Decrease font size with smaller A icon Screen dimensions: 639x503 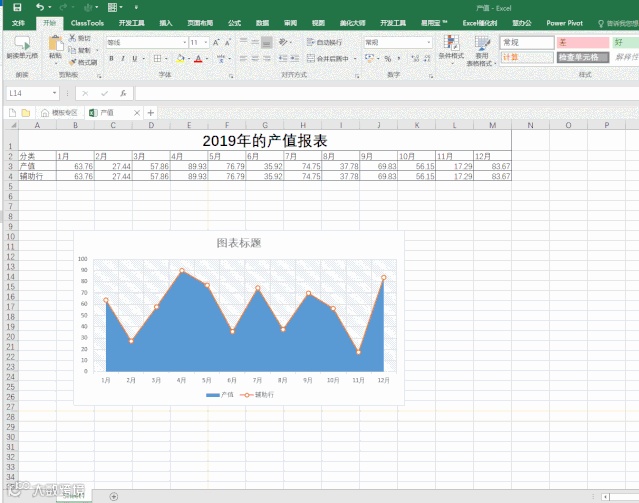click(228, 42)
